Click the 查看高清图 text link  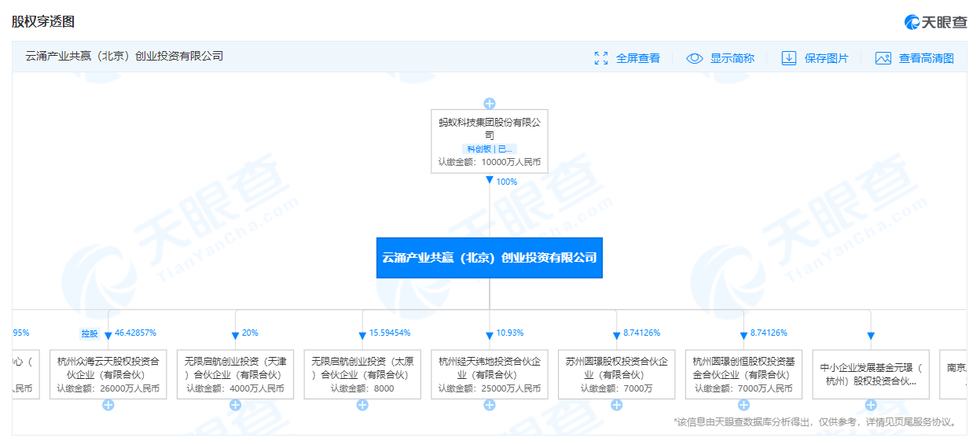[926, 58]
